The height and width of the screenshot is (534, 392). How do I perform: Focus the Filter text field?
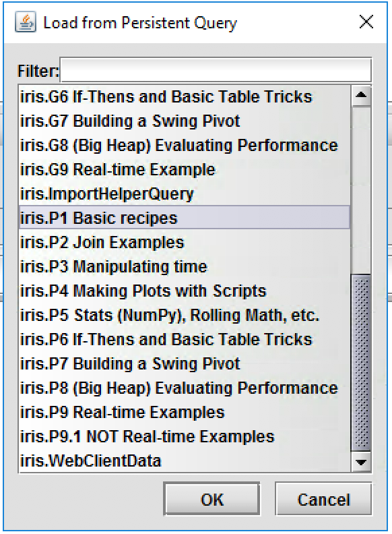[x=216, y=70]
